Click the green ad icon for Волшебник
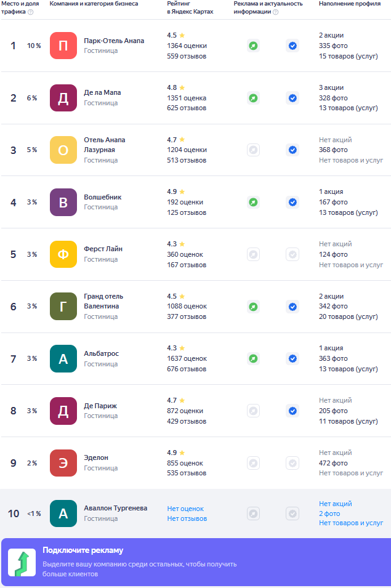Screen dimensions: 391x588 point(253,202)
